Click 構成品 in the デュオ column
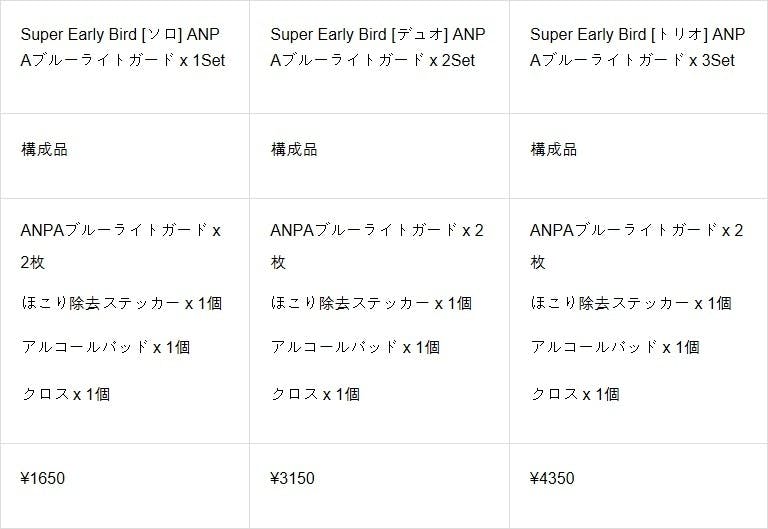 point(294,150)
